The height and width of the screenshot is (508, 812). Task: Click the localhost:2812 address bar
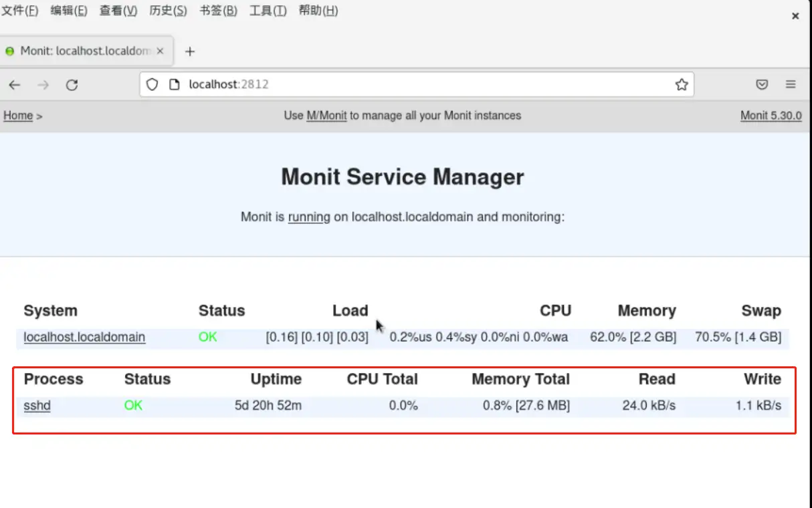[x=417, y=85]
